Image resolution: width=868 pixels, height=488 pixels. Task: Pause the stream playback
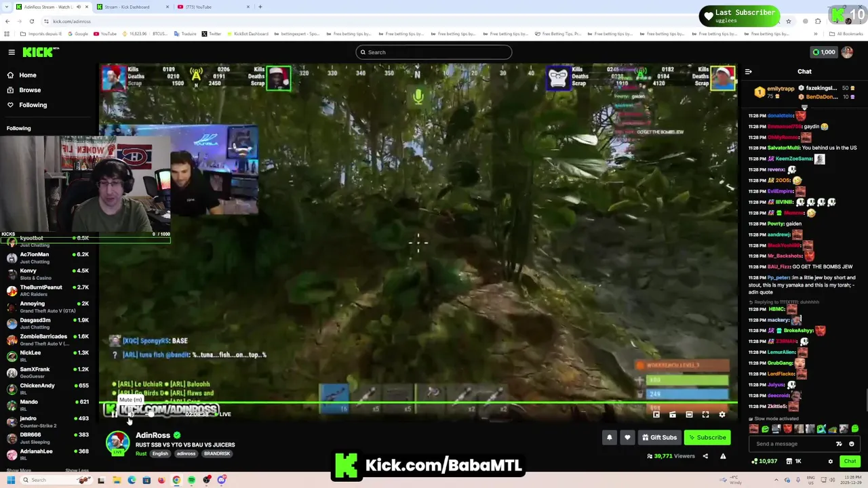[114, 414]
